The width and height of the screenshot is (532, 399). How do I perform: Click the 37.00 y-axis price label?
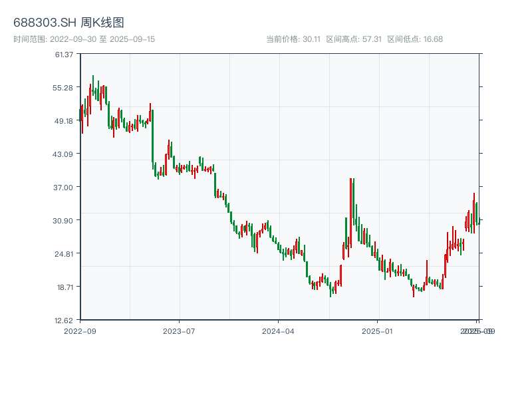65,187
